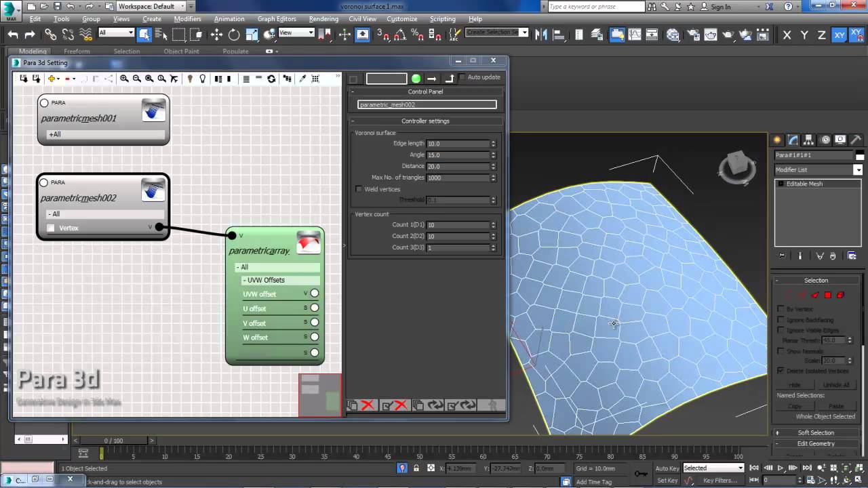868x488 pixels.
Task: Activate the Select and Move tool
Action: [216, 35]
